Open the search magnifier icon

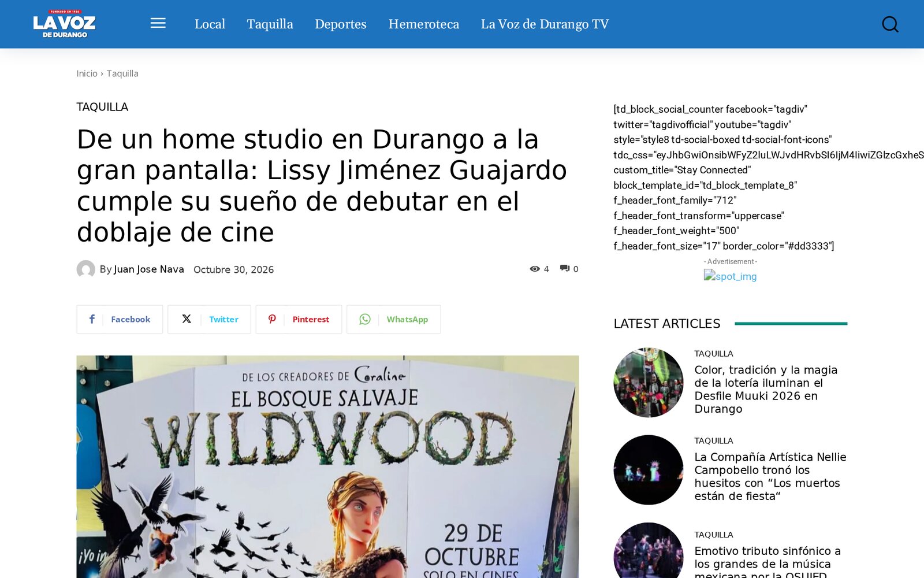(x=890, y=24)
